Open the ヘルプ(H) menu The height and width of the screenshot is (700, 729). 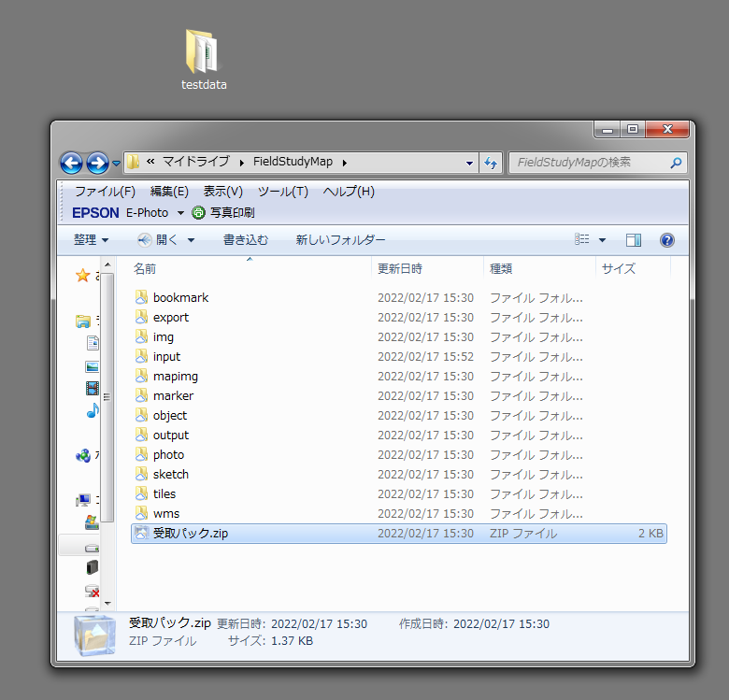349,191
